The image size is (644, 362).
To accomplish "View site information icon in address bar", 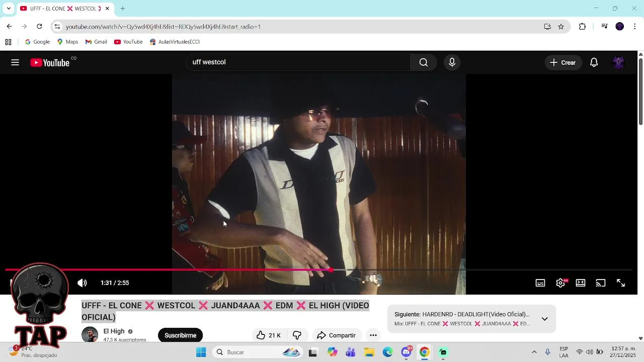I will (x=57, y=27).
